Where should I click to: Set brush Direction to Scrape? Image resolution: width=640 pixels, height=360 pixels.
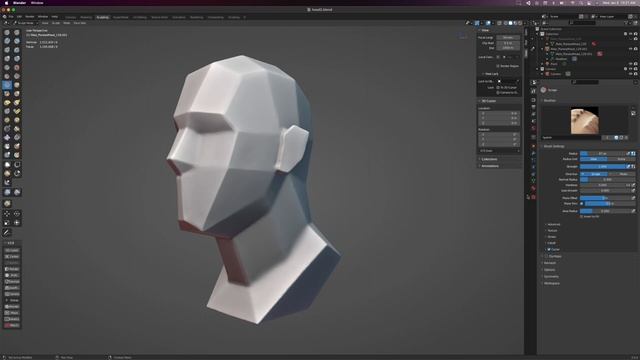(593, 174)
